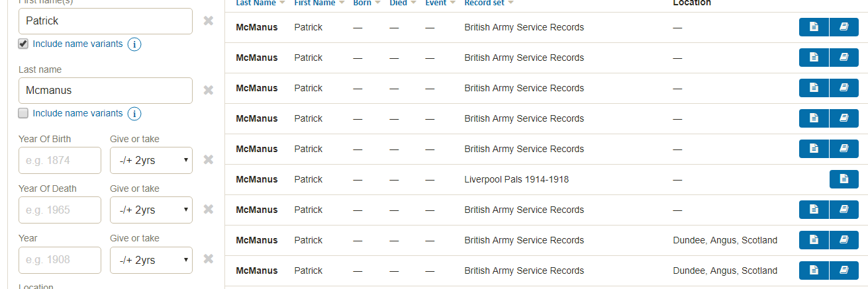Image resolution: width=868 pixels, height=289 pixels.
Task: Focus the Year Of Birth input field
Action: (x=60, y=160)
